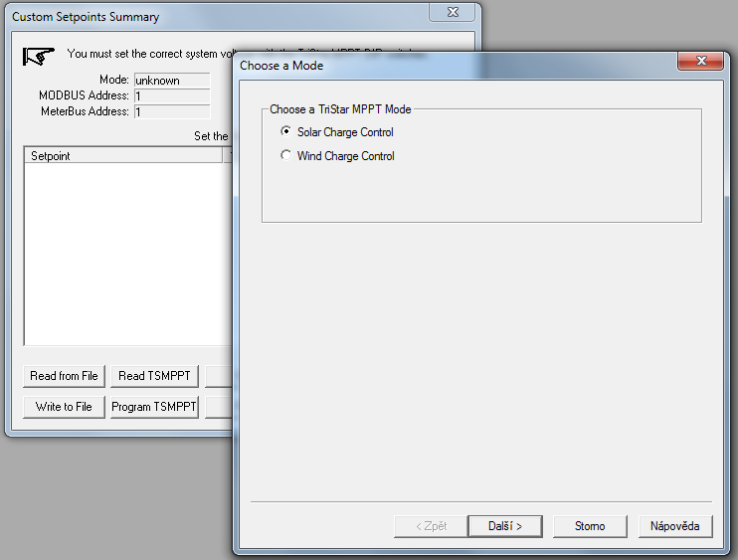Click the Mode field showing unknown

coord(172,80)
